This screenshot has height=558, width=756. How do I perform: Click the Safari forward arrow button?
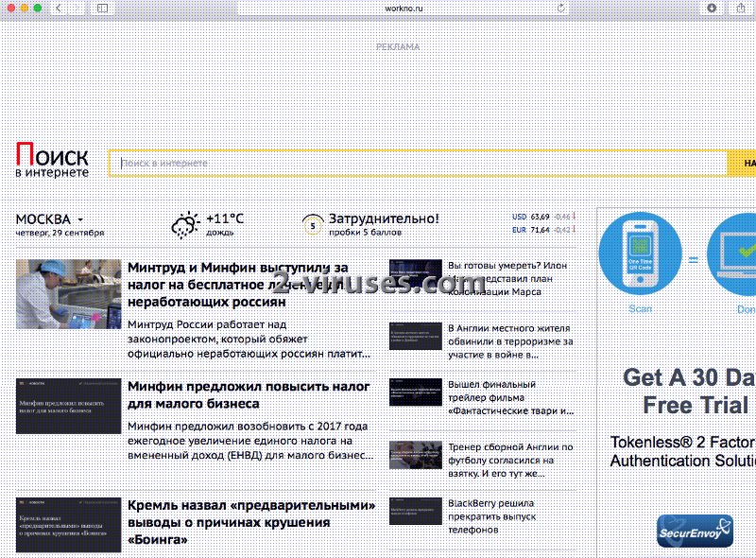(x=76, y=8)
